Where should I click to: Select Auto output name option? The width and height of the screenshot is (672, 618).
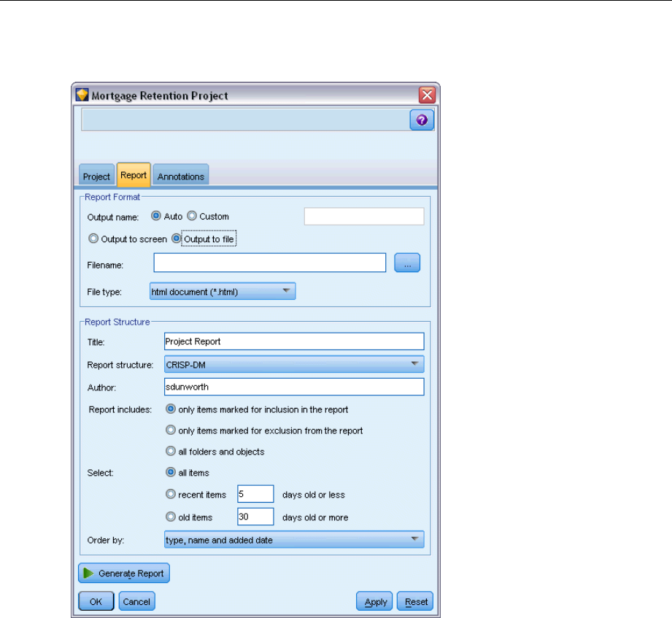pos(156,216)
